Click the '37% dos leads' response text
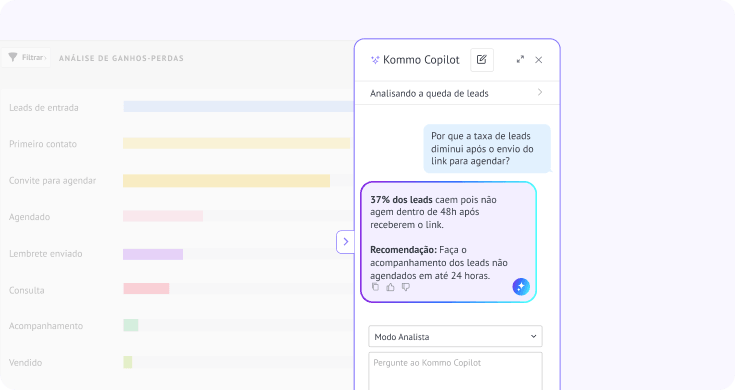 [x=401, y=200]
